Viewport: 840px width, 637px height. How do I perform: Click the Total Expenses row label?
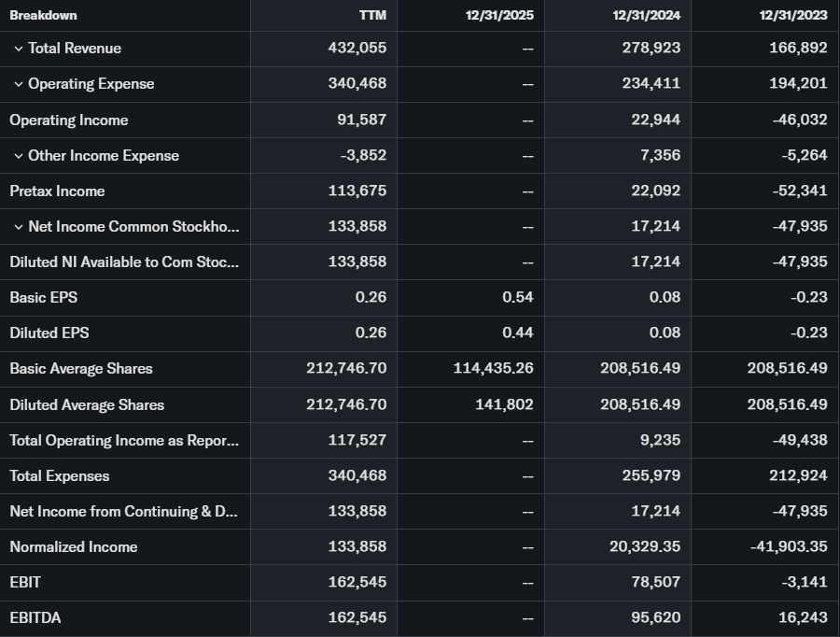point(60,475)
